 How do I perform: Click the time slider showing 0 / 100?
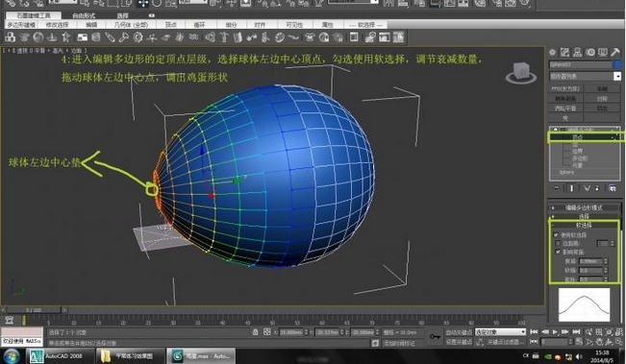click(x=34, y=310)
